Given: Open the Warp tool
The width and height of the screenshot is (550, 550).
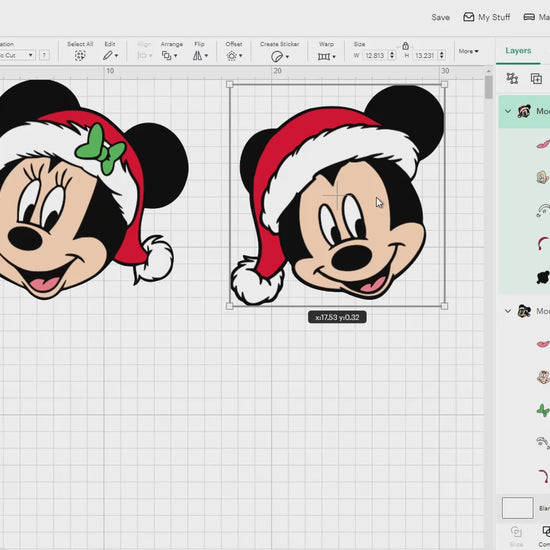Looking at the screenshot, I should 324,56.
